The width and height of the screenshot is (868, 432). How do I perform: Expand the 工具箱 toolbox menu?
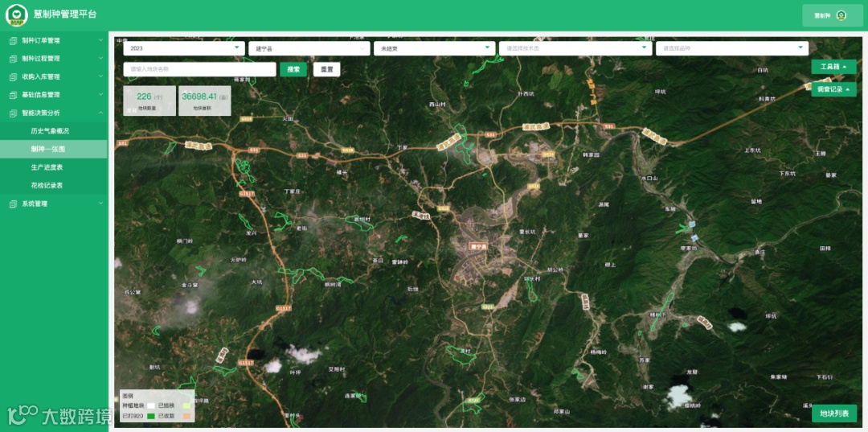coord(833,67)
